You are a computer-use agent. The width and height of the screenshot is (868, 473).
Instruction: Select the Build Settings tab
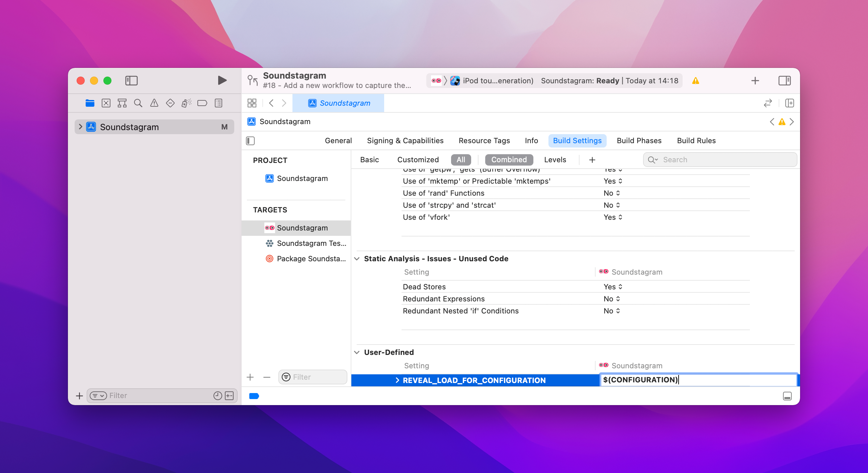coord(577,140)
